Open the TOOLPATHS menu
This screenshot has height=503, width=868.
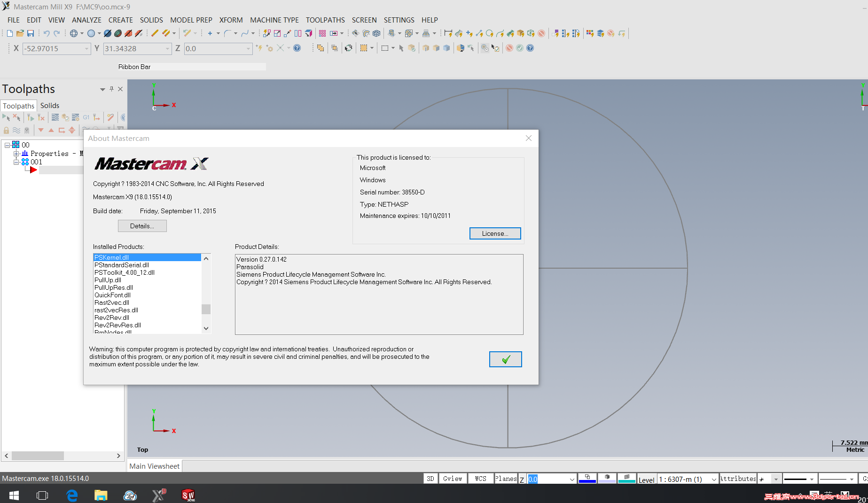[325, 20]
